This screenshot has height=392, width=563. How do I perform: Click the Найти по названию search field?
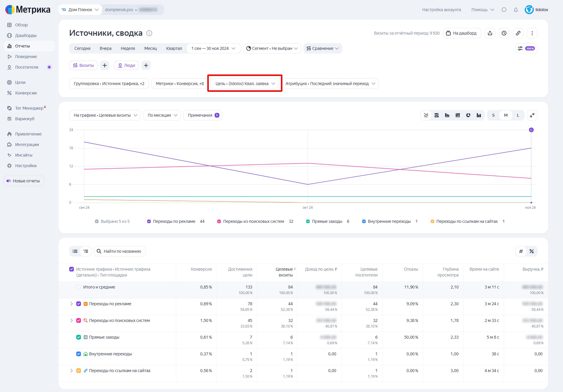(x=122, y=251)
